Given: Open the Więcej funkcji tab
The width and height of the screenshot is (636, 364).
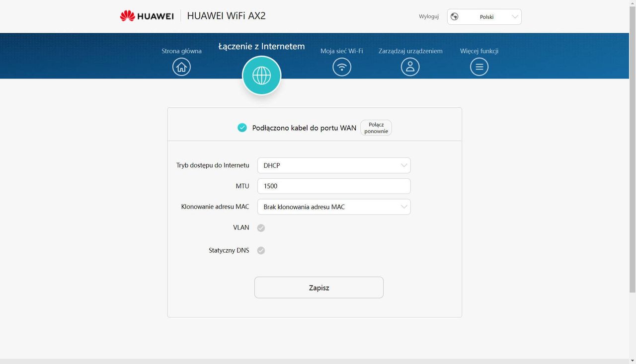Looking at the screenshot, I should (479, 51).
